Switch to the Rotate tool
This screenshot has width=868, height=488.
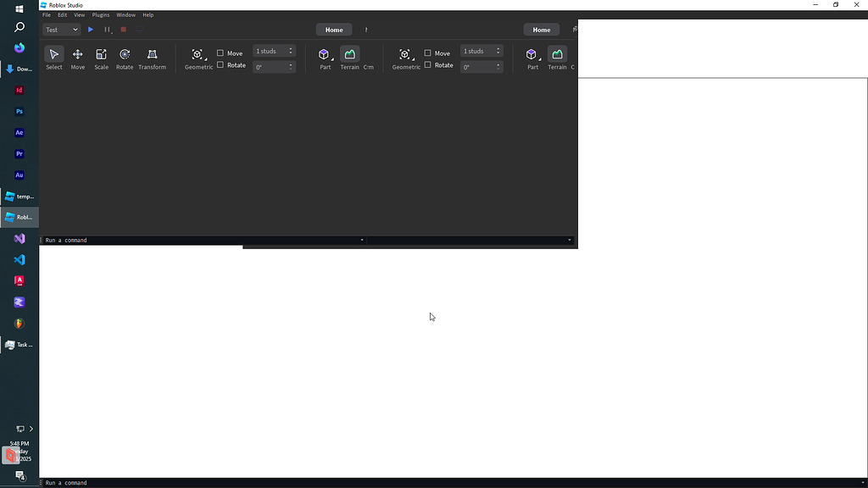click(124, 58)
